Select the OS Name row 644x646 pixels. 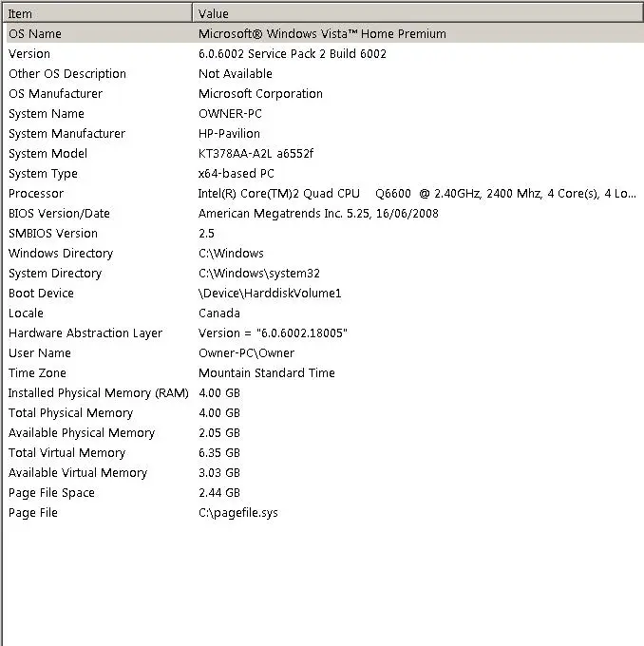[34, 33]
